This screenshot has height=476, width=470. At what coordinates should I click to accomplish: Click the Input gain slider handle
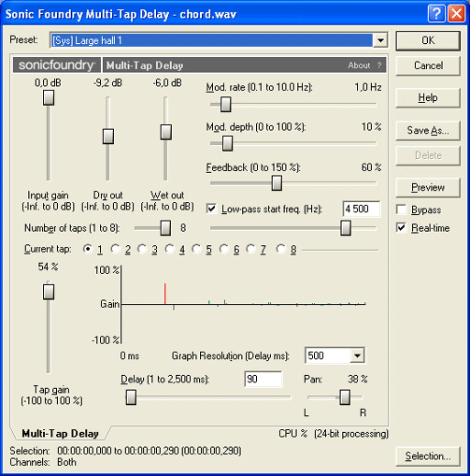pos(49,97)
